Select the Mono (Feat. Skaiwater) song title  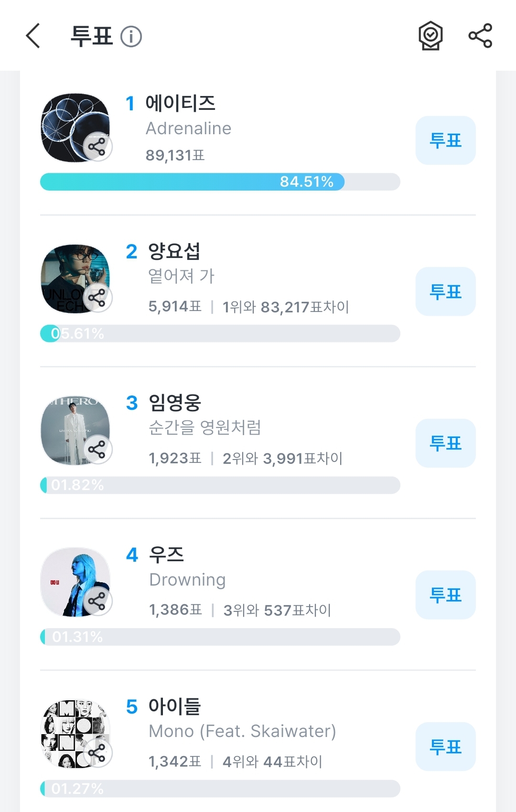[x=242, y=731]
